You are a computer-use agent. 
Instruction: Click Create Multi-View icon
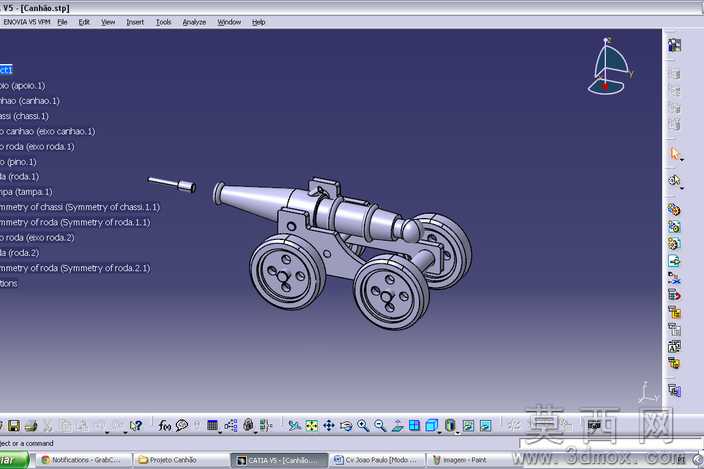coord(414,425)
